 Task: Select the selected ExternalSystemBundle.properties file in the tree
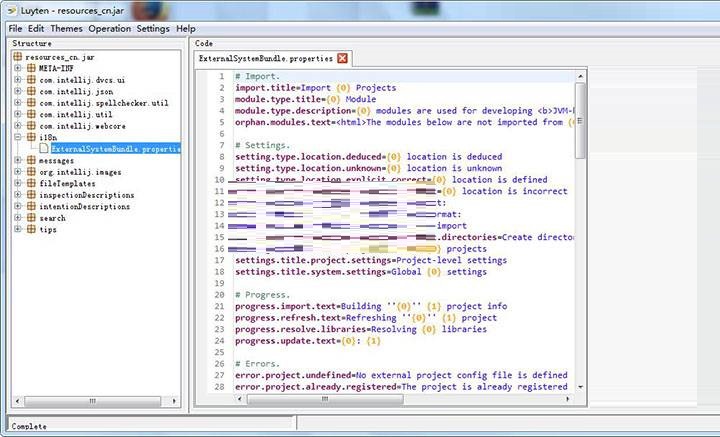(x=116, y=149)
